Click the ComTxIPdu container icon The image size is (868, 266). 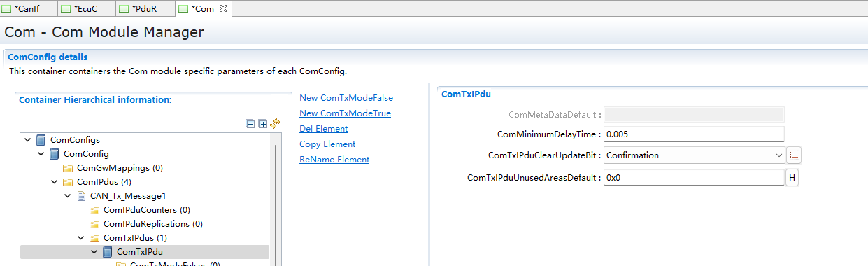108,252
